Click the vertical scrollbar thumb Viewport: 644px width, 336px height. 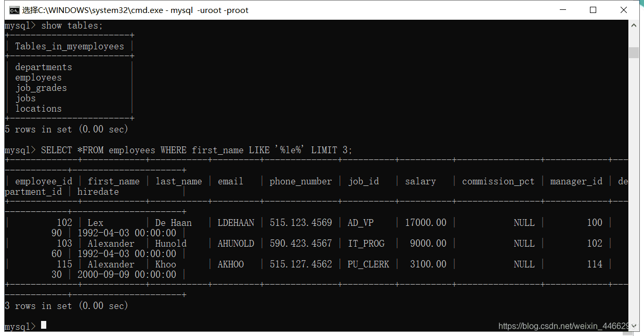(x=634, y=52)
